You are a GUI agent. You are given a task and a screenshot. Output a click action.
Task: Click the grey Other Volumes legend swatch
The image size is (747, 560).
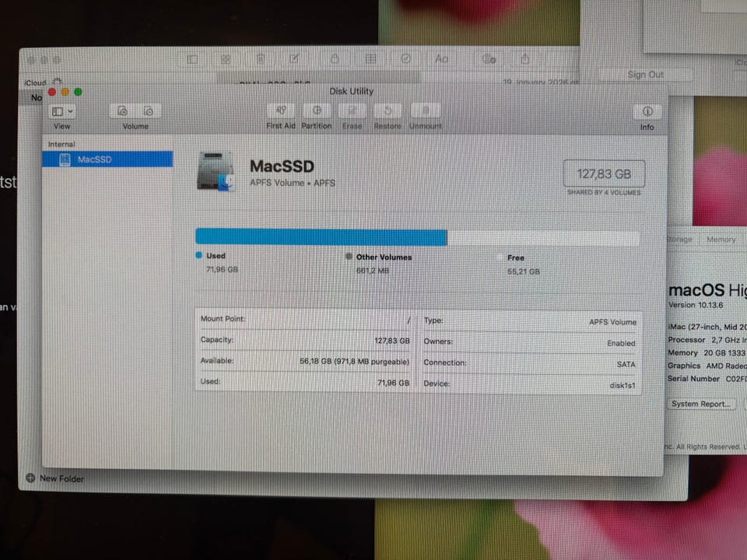349,257
